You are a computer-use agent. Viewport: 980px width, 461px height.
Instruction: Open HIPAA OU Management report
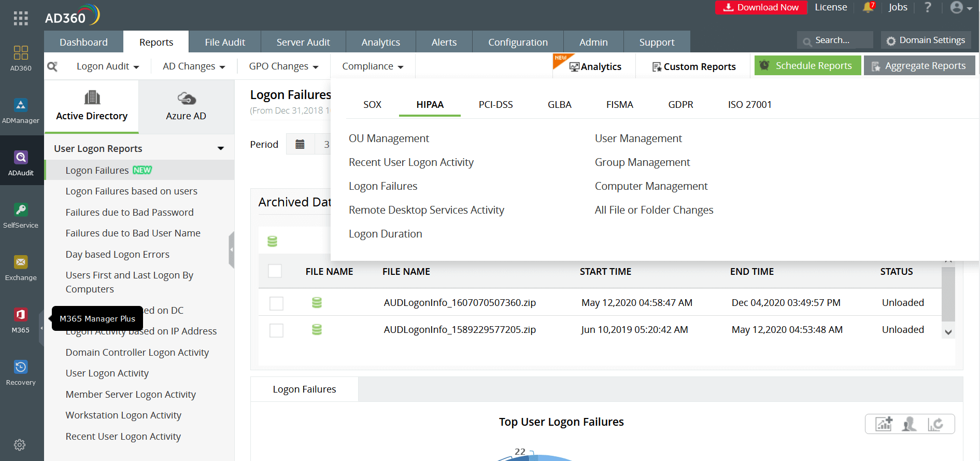coord(389,138)
